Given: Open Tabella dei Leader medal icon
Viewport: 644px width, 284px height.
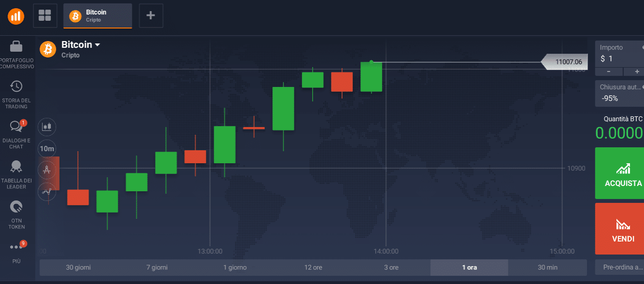Looking at the screenshot, I should (16, 167).
